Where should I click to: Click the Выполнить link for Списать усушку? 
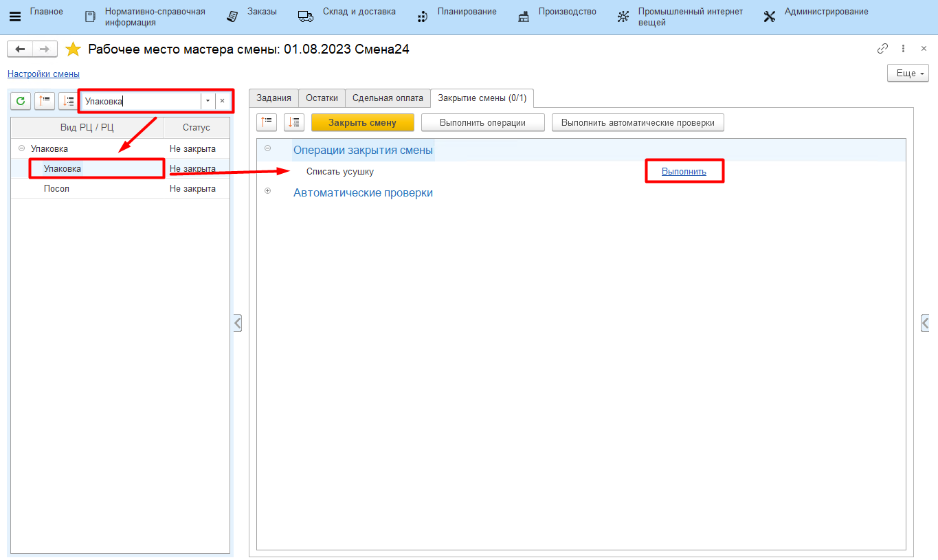(x=684, y=172)
